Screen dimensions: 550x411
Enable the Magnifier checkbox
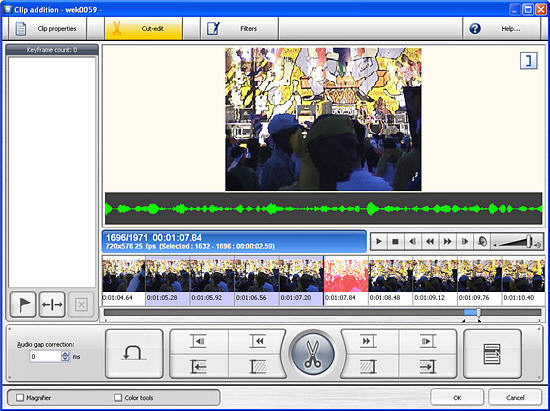[x=20, y=397]
